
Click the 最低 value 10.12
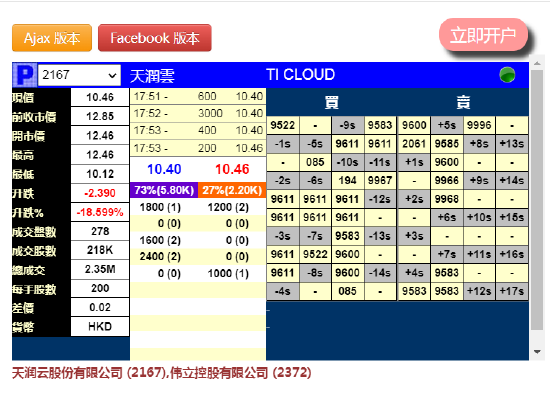pos(100,174)
